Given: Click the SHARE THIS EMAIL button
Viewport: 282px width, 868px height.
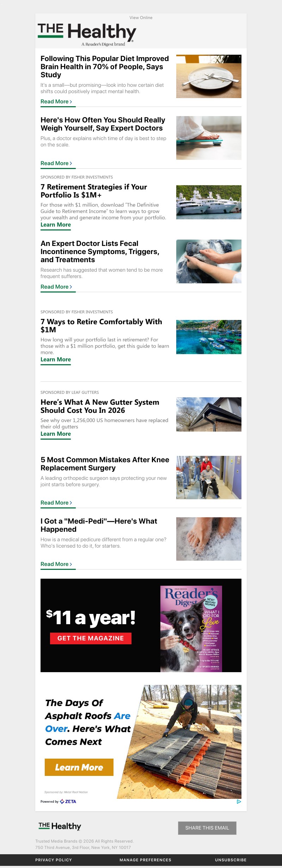Looking at the screenshot, I should coord(207,828).
